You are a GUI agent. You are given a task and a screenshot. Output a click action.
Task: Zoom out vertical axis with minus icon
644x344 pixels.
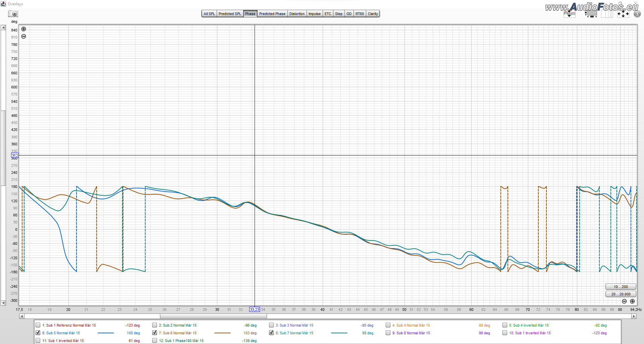(x=23, y=37)
